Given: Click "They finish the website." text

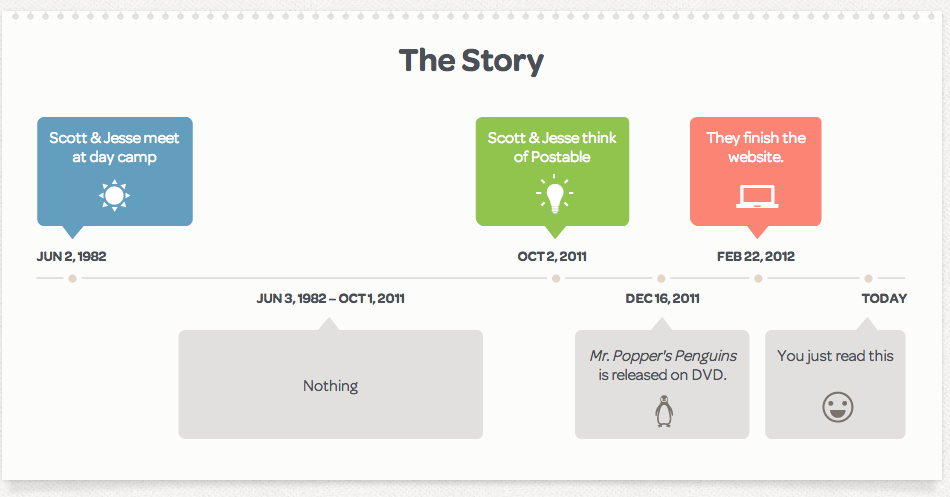Looking at the screenshot, I should (x=755, y=147).
